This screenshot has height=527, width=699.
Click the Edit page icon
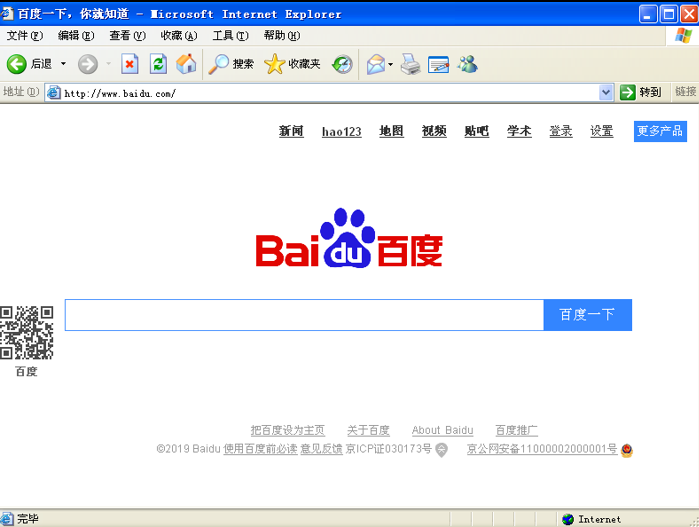(439, 65)
